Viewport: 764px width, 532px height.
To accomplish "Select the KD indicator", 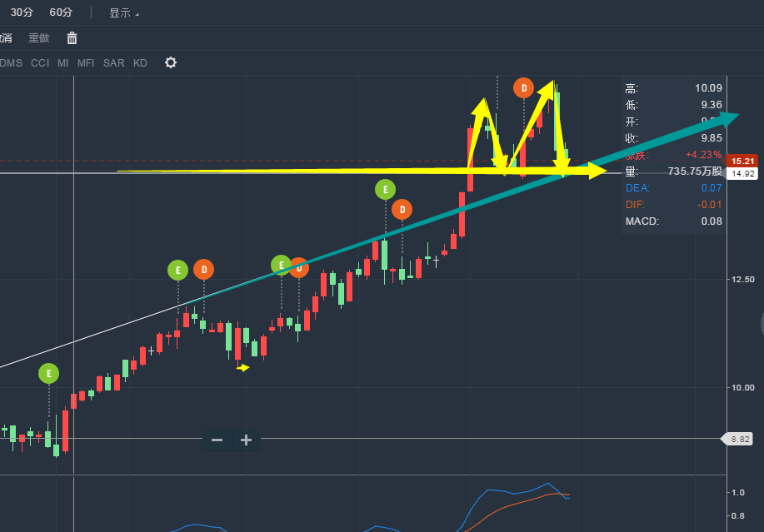I will tap(140, 62).
